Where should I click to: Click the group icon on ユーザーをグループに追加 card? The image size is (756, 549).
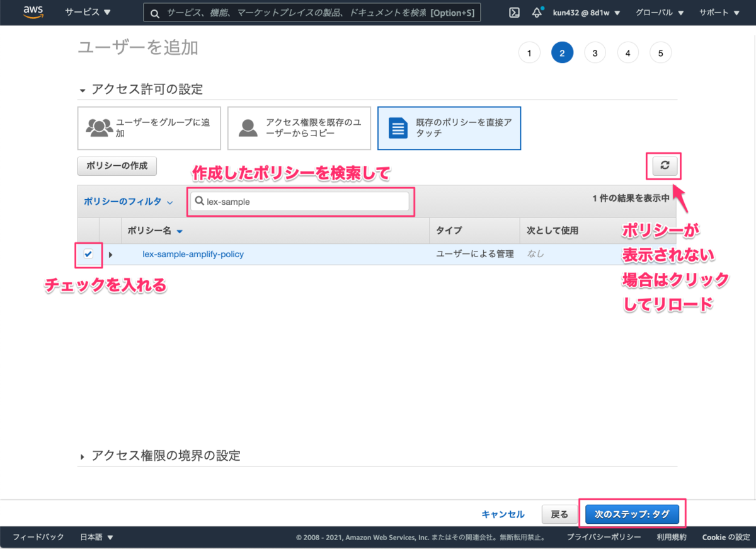[x=98, y=127]
